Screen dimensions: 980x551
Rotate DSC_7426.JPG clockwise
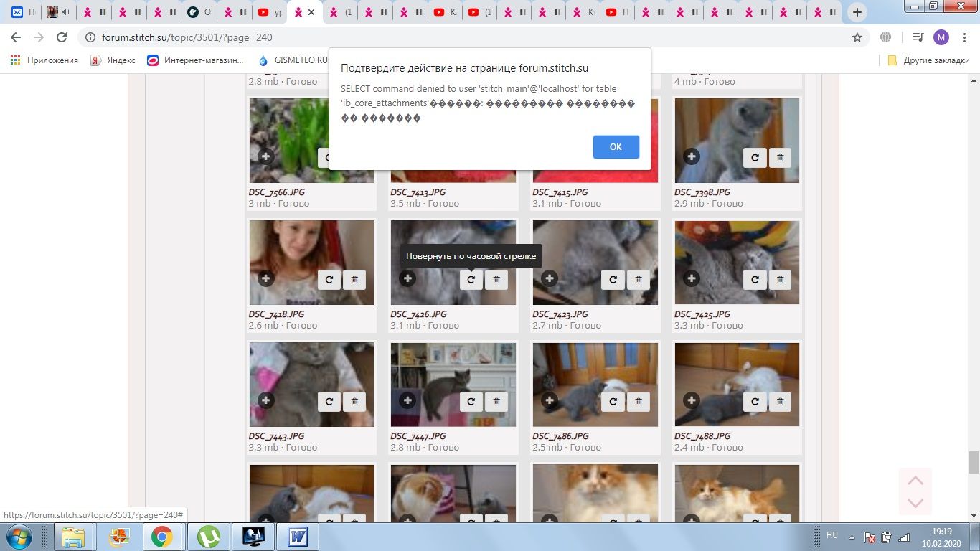(471, 280)
